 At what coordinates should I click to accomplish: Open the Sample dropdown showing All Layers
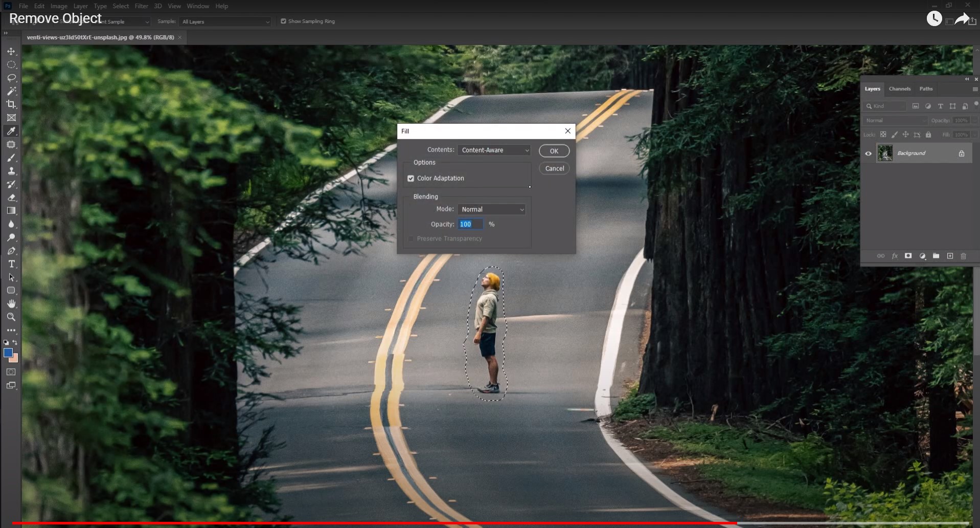[x=225, y=21]
